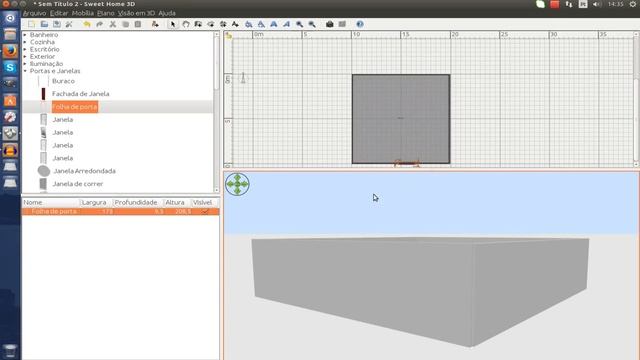This screenshot has height=360, width=640.
Task: Click the Save home toolbar icon
Action: coord(57,24)
